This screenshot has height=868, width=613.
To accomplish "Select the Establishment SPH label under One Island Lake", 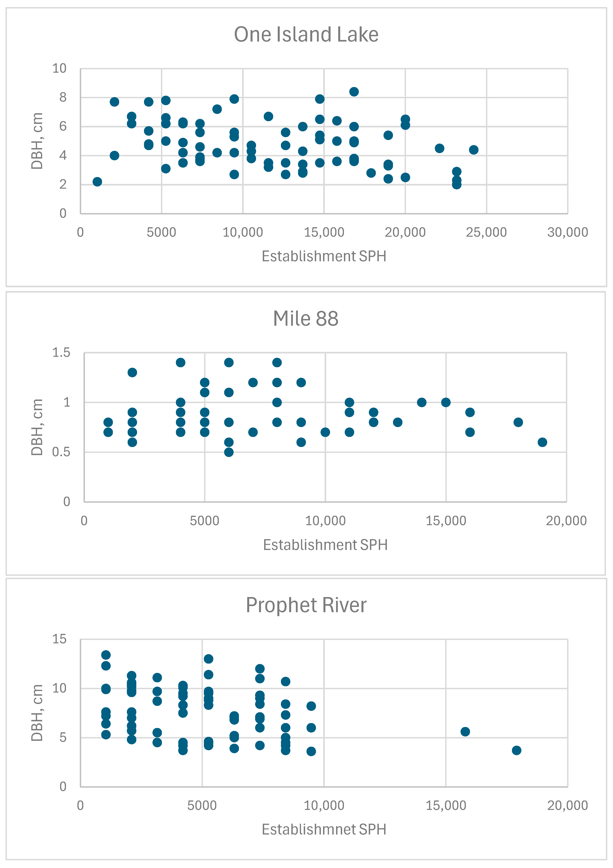I will 324,256.
